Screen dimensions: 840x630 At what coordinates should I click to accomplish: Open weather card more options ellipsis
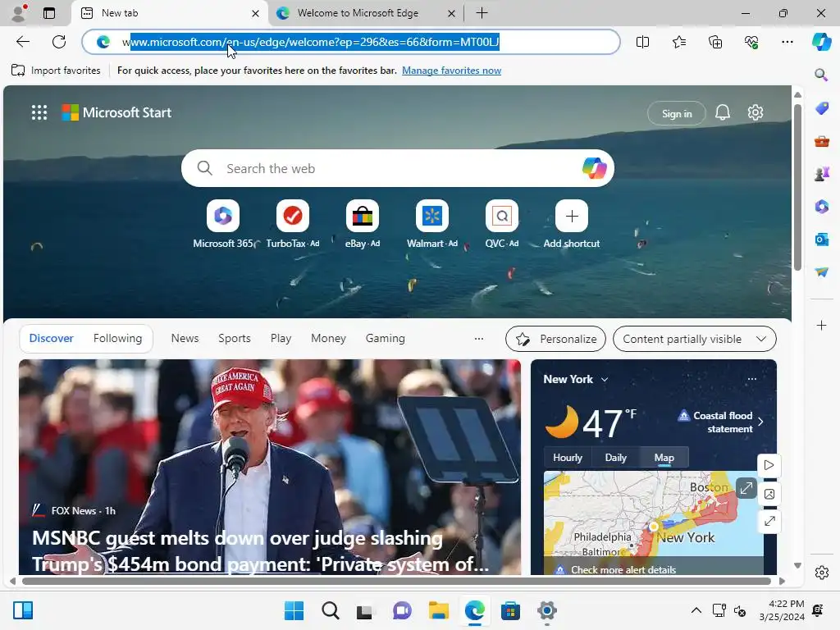point(752,379)
